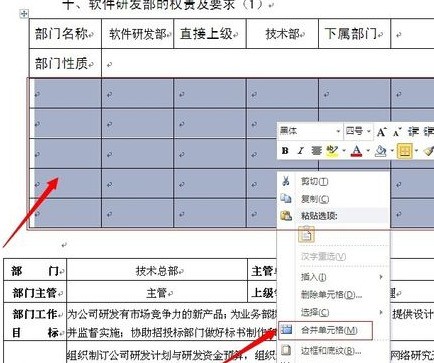Click the grow font icon

[381, 132]
